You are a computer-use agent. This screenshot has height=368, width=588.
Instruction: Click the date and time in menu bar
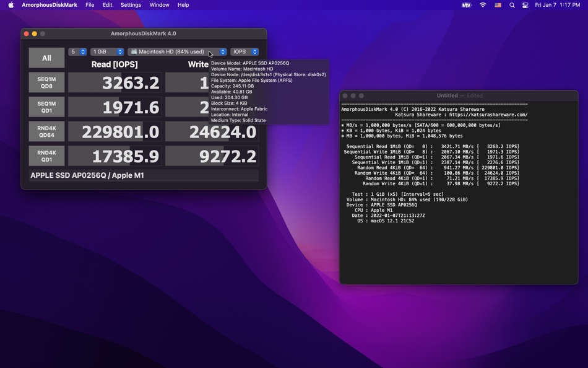point(557,5)
